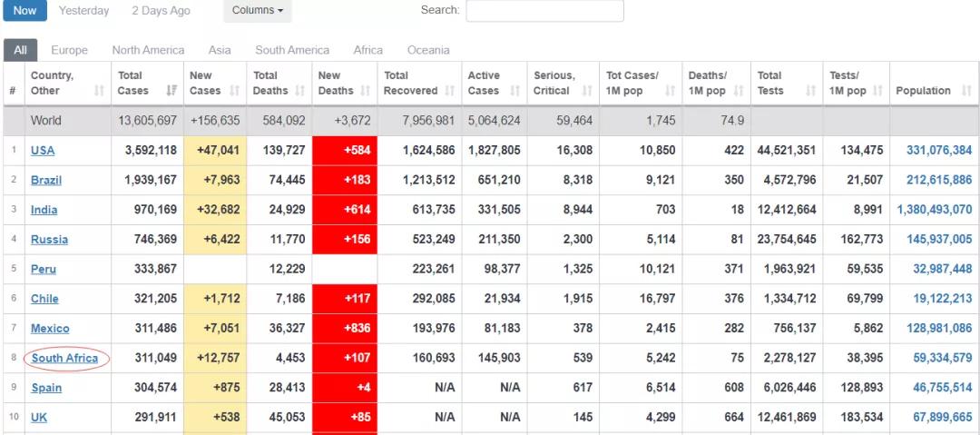Open the Columns dropdown
Screen dimensions: 980x435
[x=257, y=11]
